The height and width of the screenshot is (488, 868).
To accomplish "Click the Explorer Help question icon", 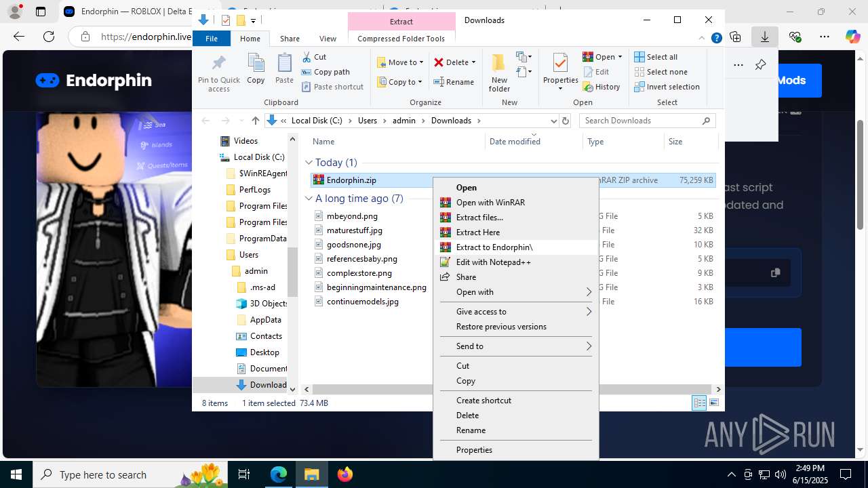I will pyautogui.click(x=716, y=39).
